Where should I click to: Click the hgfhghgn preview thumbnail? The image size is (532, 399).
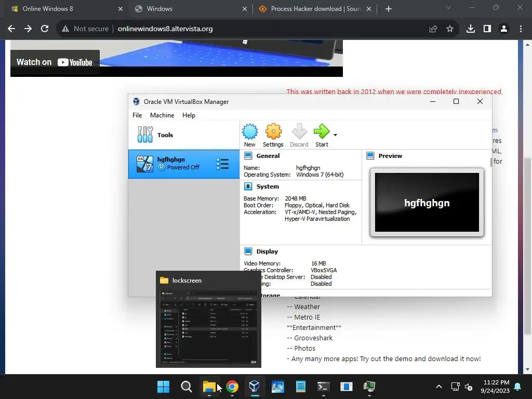(427, 203)
